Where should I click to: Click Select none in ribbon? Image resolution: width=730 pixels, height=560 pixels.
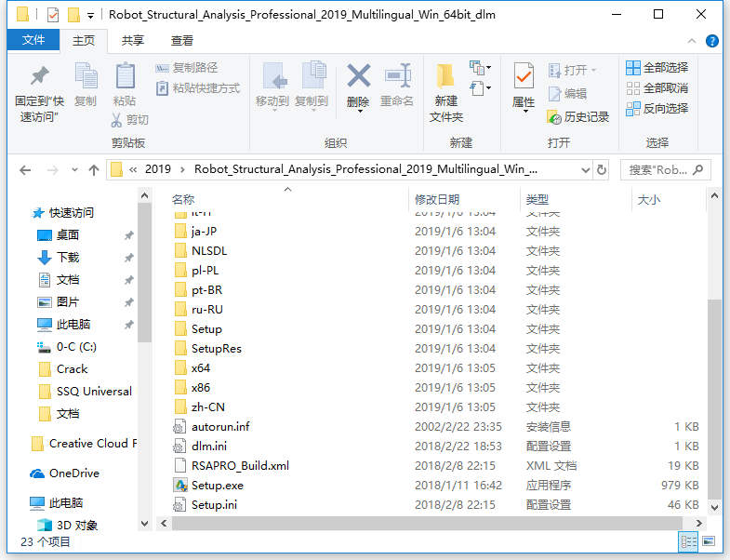click(x=657, y=88)
